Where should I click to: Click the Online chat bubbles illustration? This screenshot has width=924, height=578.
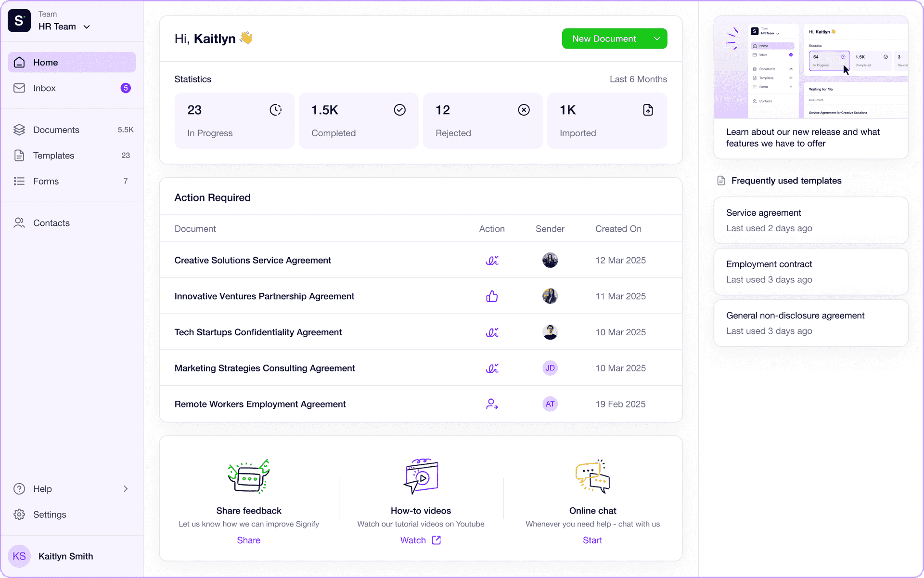593,476
